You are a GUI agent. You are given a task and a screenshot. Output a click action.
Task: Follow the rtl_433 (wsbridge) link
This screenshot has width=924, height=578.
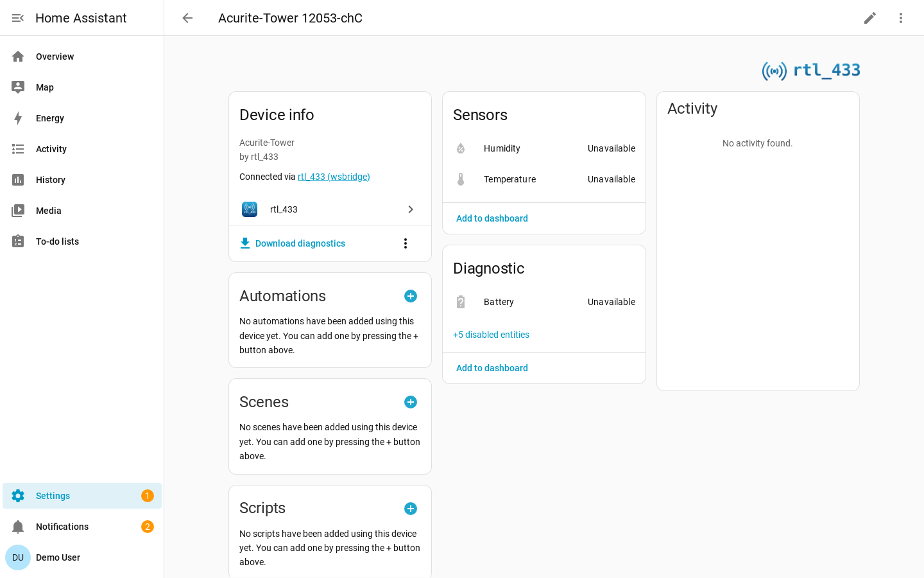pos(334,177)
